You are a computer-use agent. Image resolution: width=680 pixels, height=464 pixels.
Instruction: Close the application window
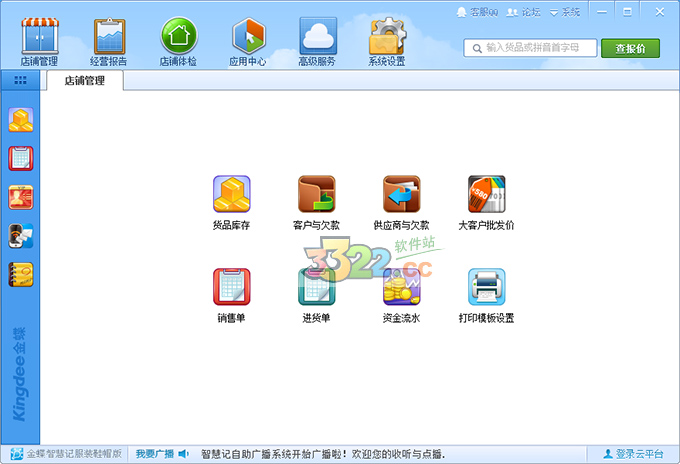pos(660,12)
